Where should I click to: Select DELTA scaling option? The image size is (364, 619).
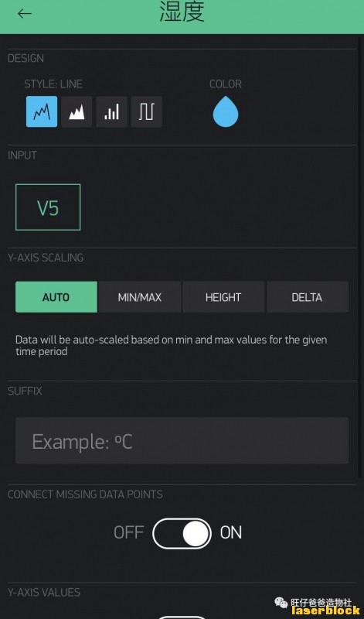[308, 297]
